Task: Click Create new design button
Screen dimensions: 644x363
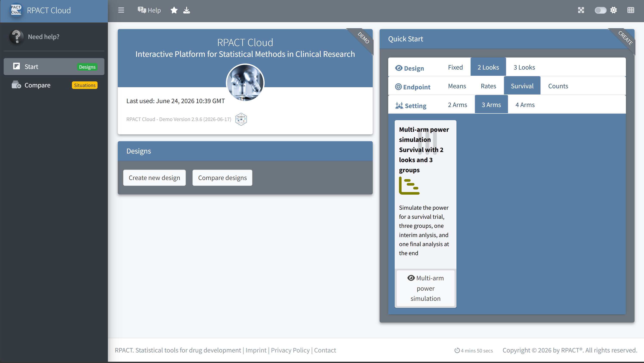Action: click(x=154, y=178)
